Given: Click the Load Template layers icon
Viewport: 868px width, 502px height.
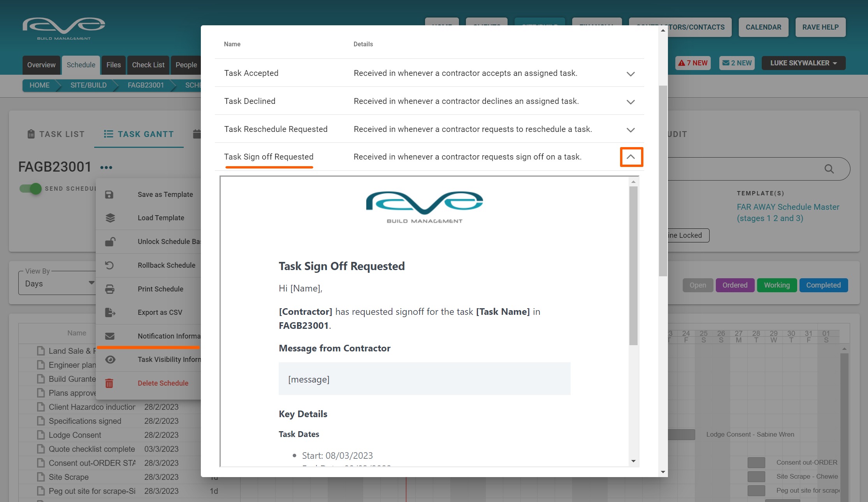Looking at the screenshot, I should 110,218.
